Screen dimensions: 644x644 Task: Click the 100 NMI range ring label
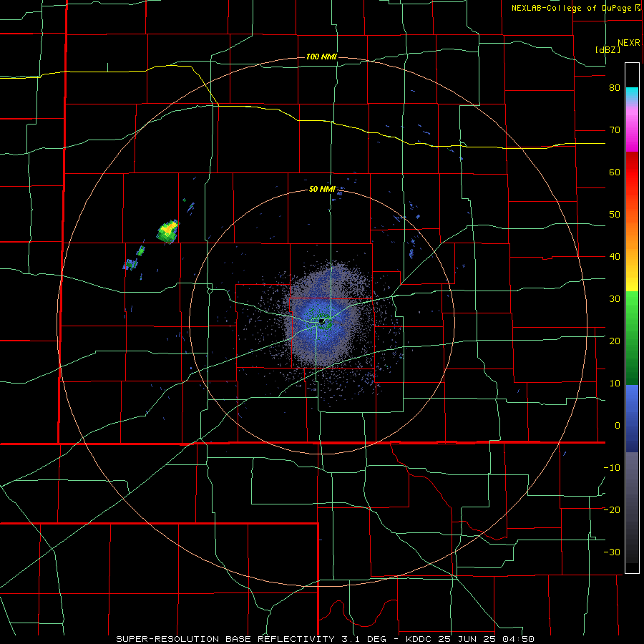pyautogui.click(x=321, y=57)
